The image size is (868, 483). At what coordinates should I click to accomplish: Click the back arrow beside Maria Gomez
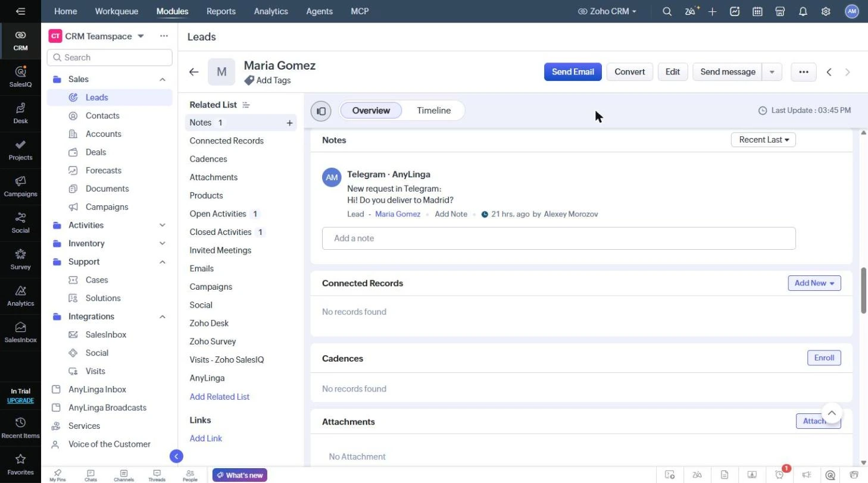pos(193,72)
